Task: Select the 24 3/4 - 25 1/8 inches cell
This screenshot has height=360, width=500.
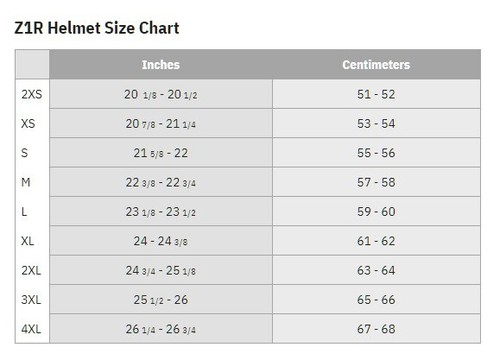Action: point(161,270)
